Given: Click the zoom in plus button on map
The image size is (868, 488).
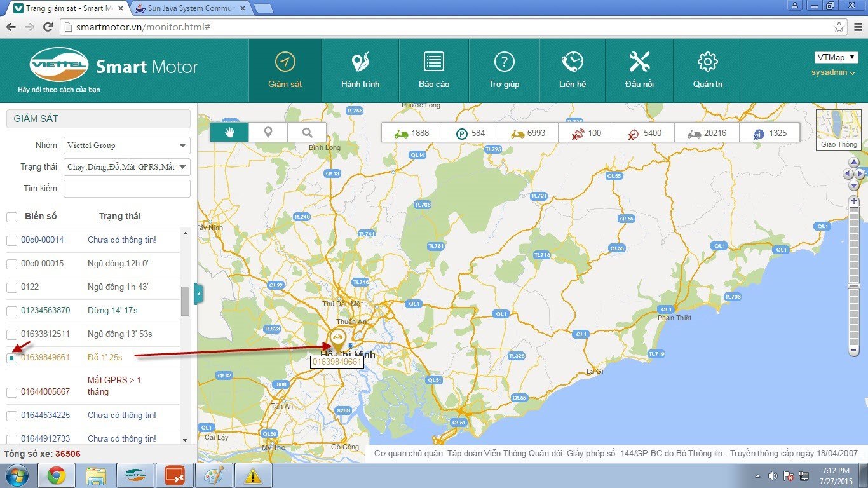Looking at the screenshot, I should pos(854,201).
